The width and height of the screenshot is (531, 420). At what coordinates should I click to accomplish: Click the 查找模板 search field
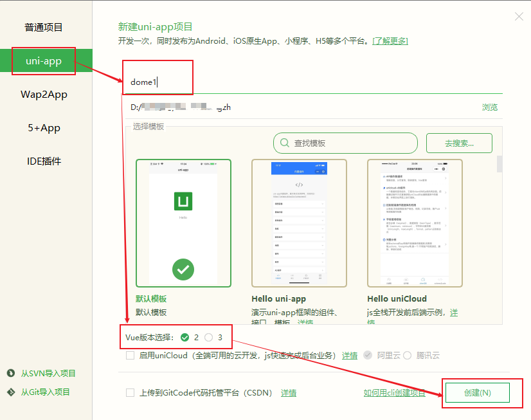click(x=345, y=143)
